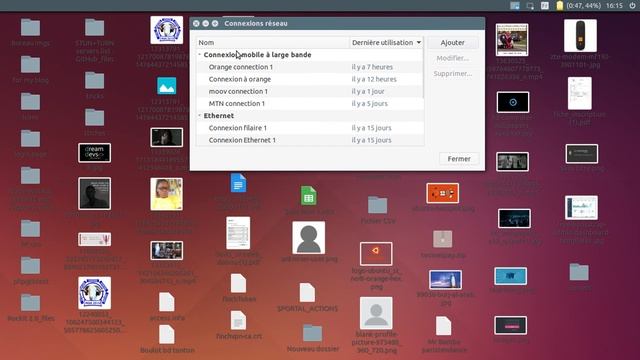Collapse the Ethernet group
The image size is (640, 360).
pos(200,116)
